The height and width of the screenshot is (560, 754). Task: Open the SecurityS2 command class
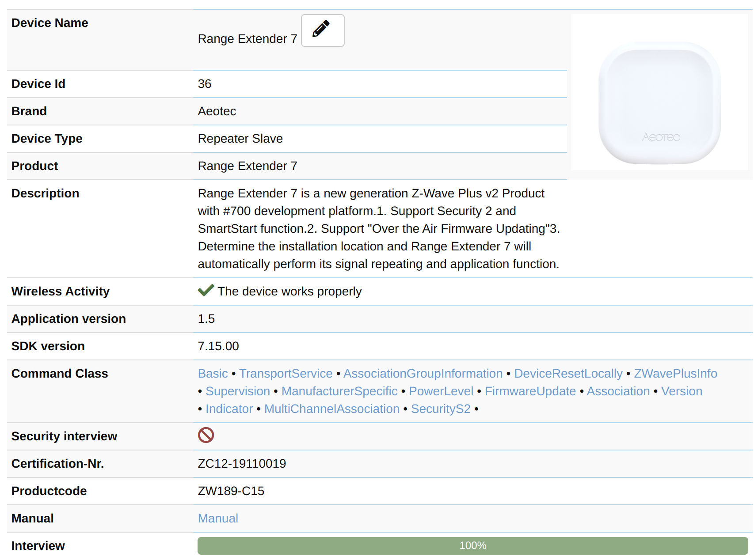[x=441, y=409]
